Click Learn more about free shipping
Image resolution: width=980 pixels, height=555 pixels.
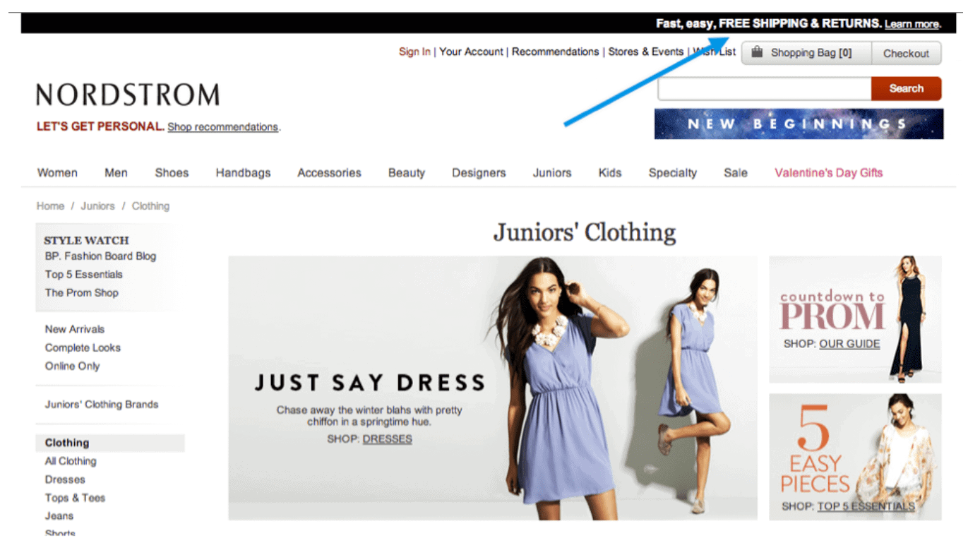(x=912, y=24)
